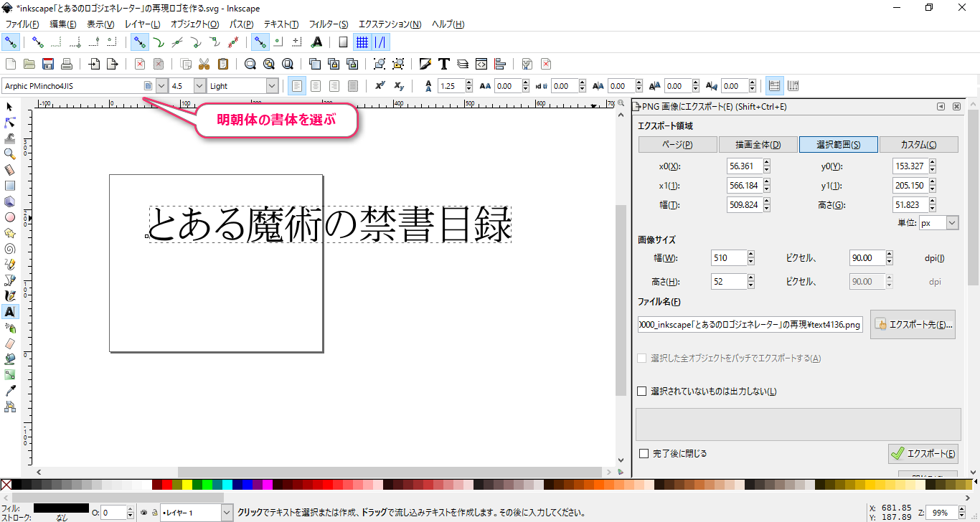This screenshot has width=980, height=522.
Task: Select the Calligraphy tool
Action: click(x=9, y=296)
